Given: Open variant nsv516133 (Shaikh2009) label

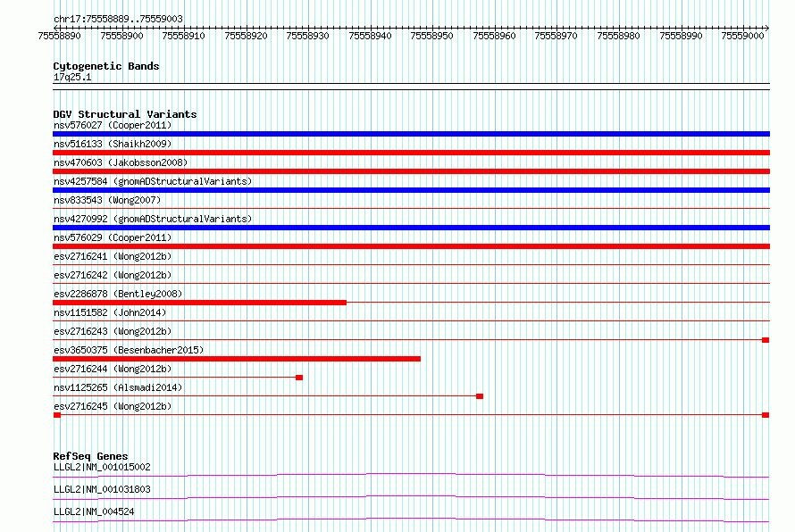Looking at the screenshot, I should tap(113, 144).
